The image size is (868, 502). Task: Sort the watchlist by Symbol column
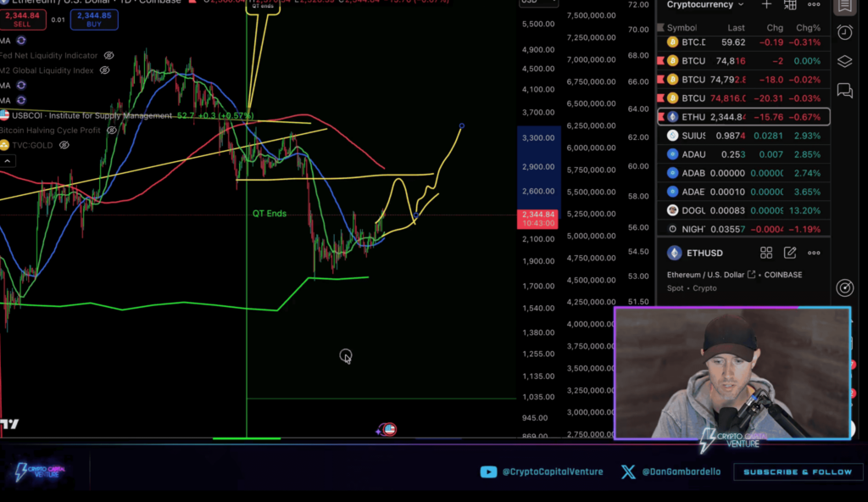coord(682,28)
